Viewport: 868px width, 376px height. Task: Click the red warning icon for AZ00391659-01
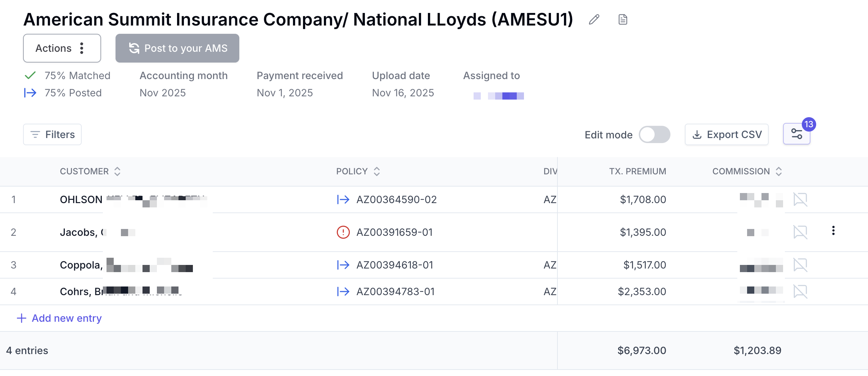click(343, 232)
